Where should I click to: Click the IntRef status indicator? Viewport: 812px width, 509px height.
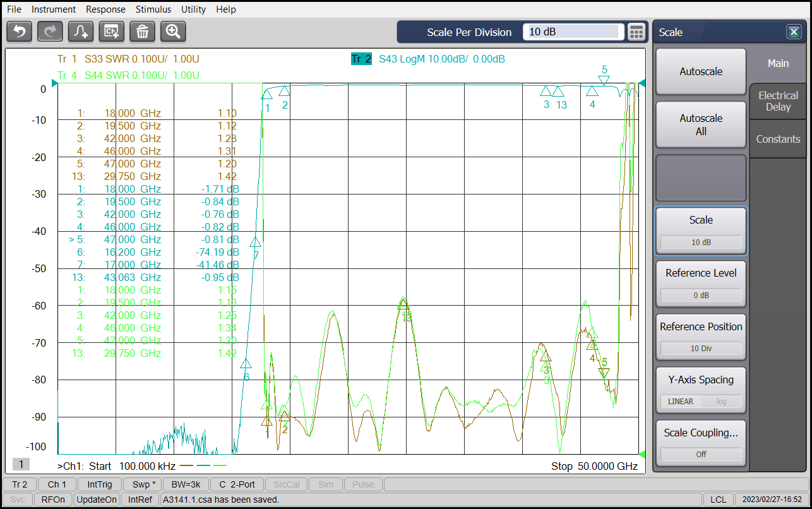(140, 500)
